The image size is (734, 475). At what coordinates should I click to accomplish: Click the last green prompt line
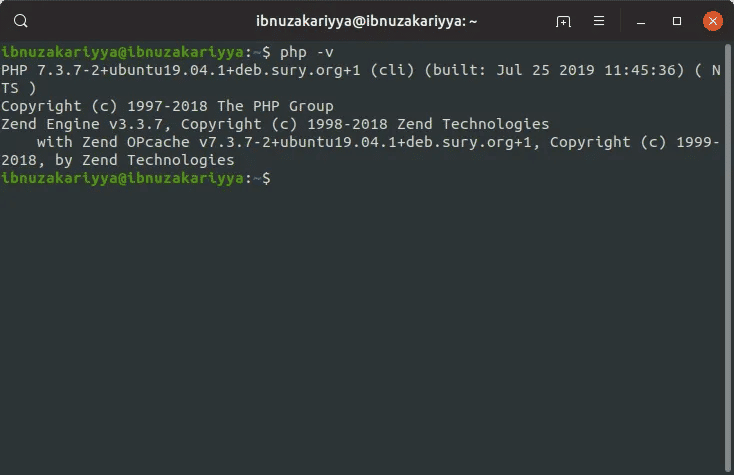click(x=136, y=178)
